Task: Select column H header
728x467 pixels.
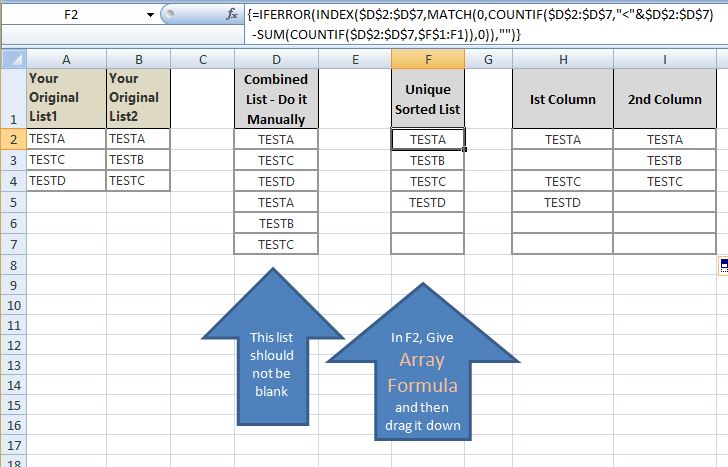Action: pyautogui.click(x=563, y=59)
